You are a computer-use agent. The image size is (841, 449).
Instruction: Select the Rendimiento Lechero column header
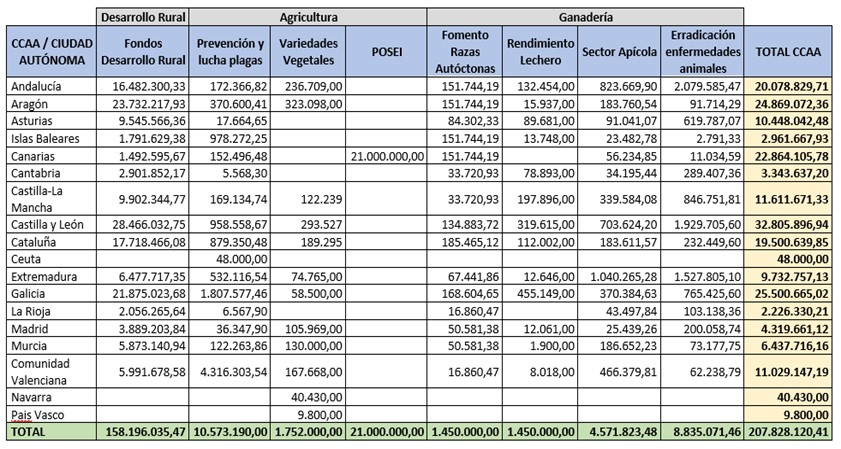click(541, 51)
